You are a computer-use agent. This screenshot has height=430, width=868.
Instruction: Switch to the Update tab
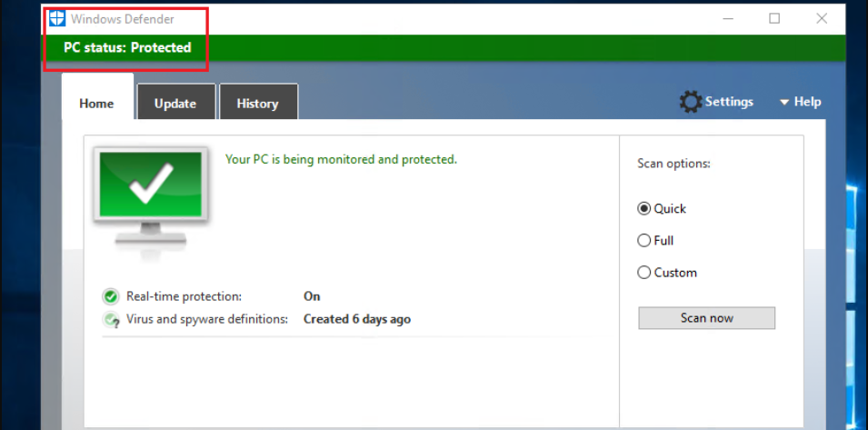(x=175, y=104)
